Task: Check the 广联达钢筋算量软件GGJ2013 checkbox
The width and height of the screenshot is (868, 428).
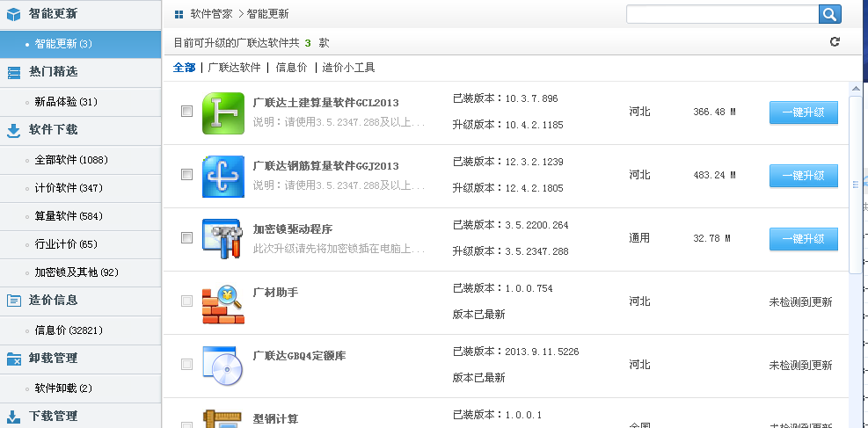Action: coord(187,175)
